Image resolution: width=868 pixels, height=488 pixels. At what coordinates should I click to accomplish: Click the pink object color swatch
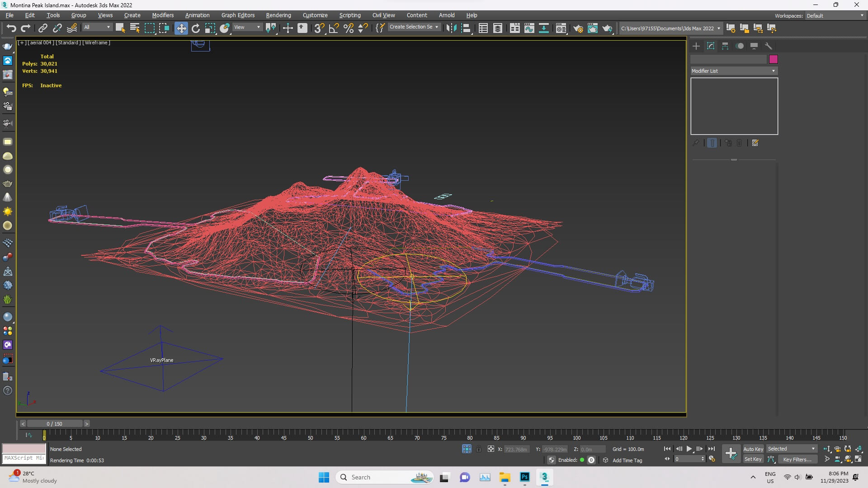tap(773, 59)
